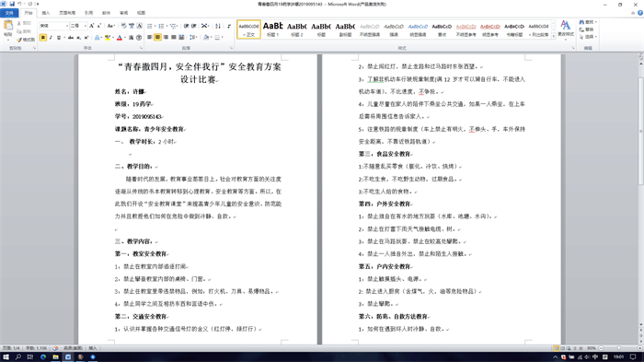Toggle Insert mode indicator in status bar
Image resolution: width=644 pixels, height=362 pixels.
click(x=93, y=348)
